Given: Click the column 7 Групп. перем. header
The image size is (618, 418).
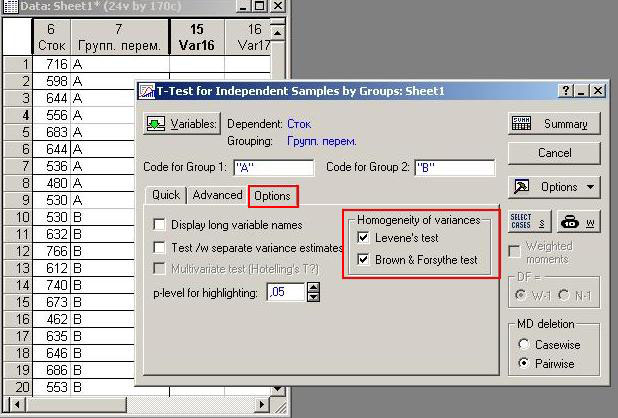Looking at the screenshot, I should [119, 37].
